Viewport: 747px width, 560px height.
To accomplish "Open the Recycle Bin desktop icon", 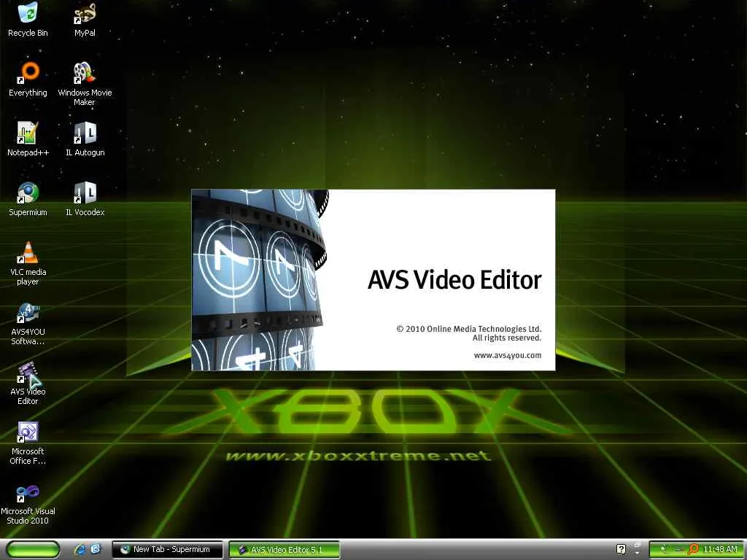I will (x=28, y=20).
